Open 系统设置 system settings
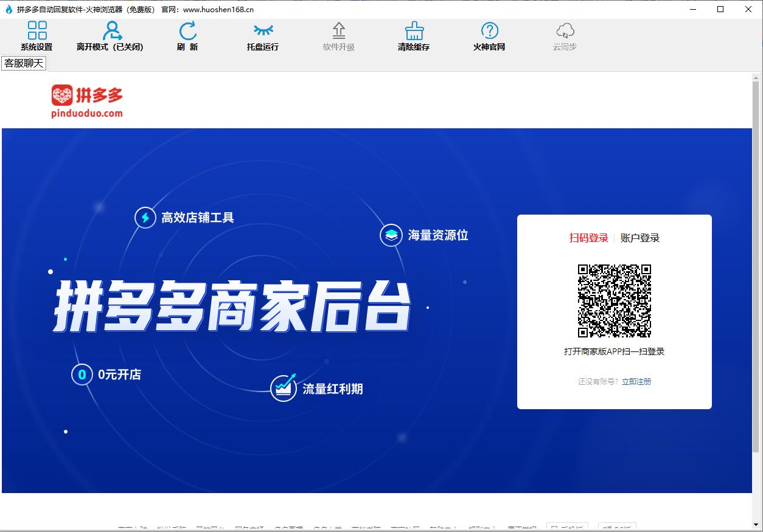This screenshot has width=763, height=532. (x=37, y=36)
